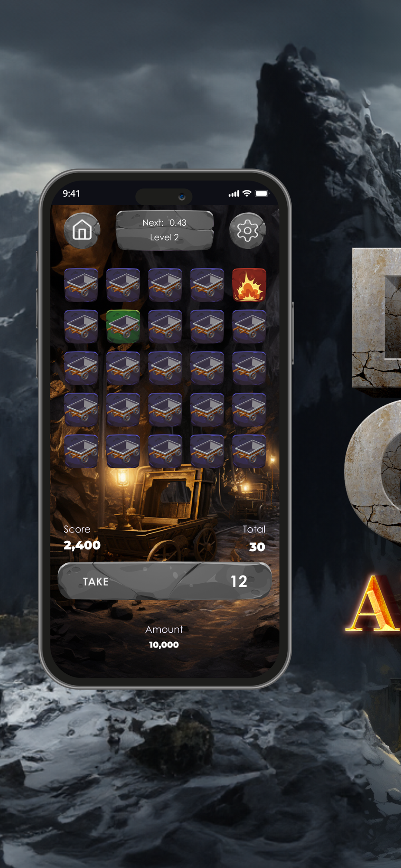Tap the Score value 2,400
401x868 pixels.
[x=82, y=545]
